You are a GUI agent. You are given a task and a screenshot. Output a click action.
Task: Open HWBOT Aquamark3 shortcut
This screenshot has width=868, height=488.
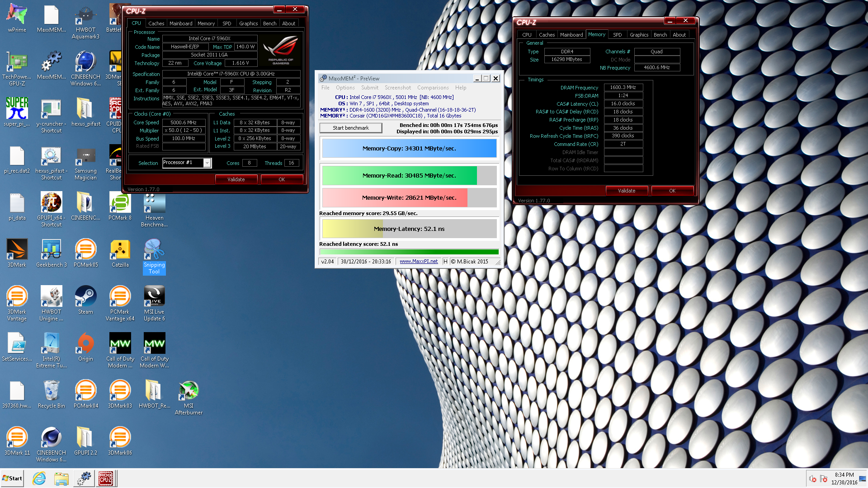coord(85,21)
